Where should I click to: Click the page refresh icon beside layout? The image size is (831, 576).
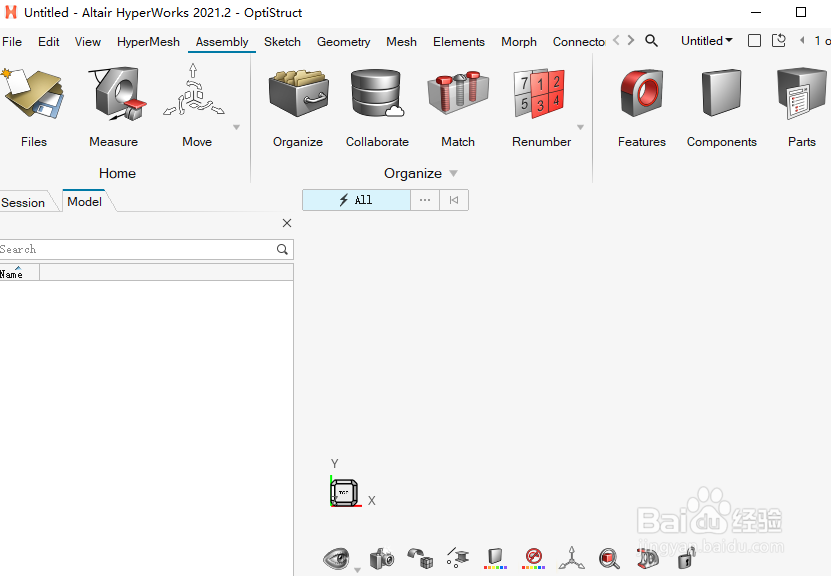click(779, 41)
